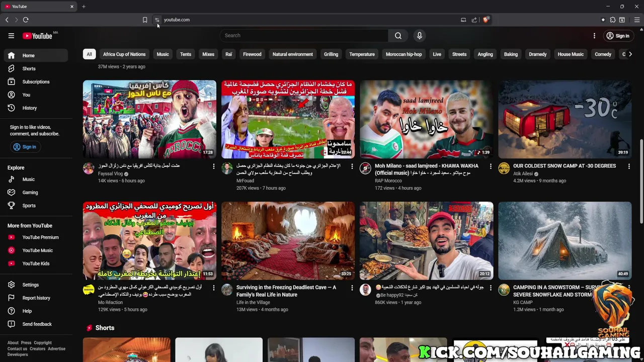
Task: Select the Comedy filter chip
Action: click(603, 54)
